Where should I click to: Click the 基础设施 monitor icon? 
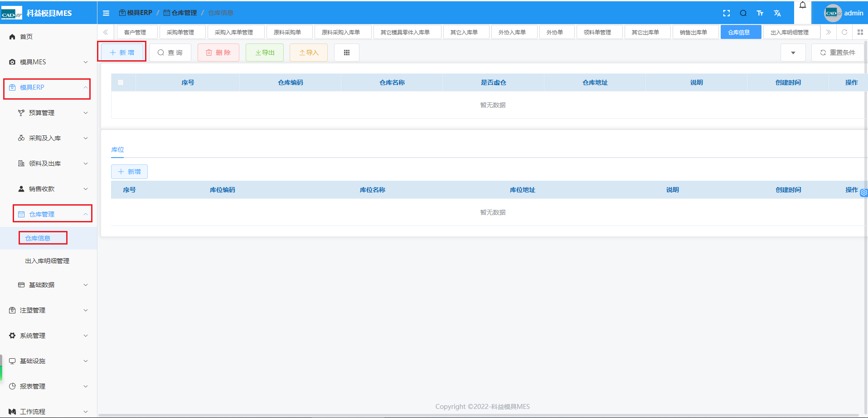click(x=12, y=361)
